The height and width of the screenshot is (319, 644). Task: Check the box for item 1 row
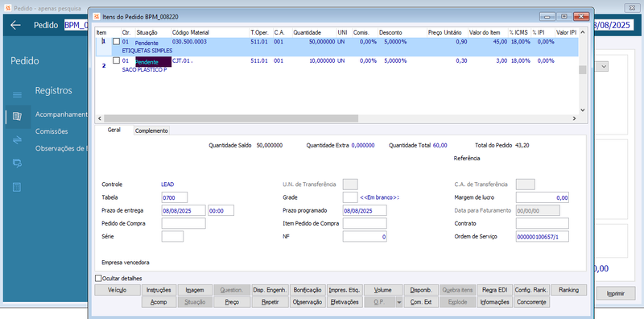117,42
